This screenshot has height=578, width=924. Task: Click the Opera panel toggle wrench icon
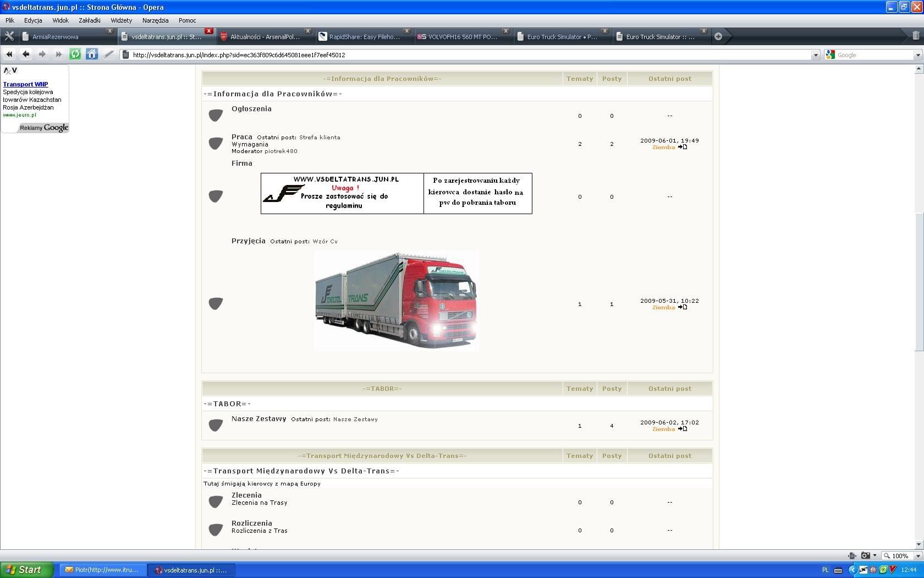click(x=9, y=36)
